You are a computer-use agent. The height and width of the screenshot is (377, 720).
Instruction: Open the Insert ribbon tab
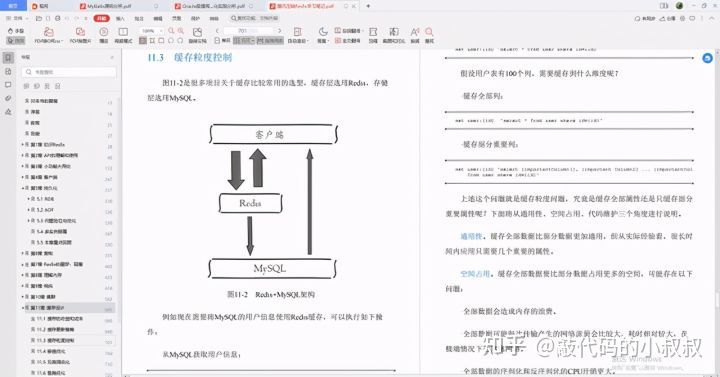click(120, 18)
